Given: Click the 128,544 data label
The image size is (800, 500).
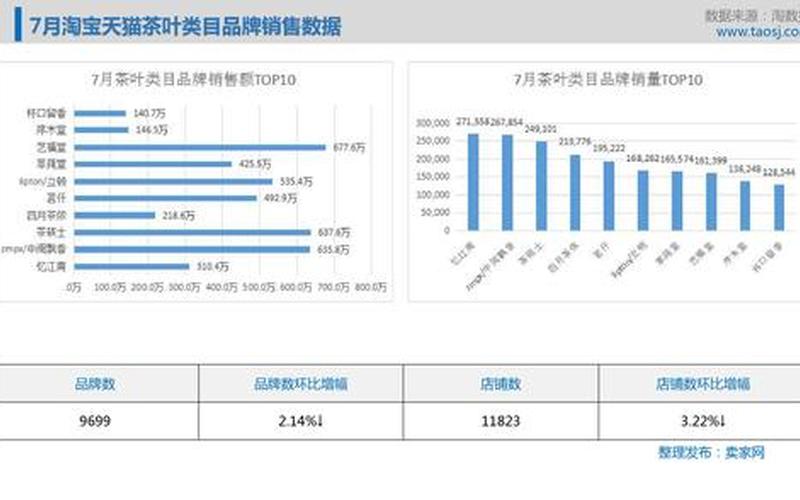Looking at the screenshot, I should tap(779, 173).
